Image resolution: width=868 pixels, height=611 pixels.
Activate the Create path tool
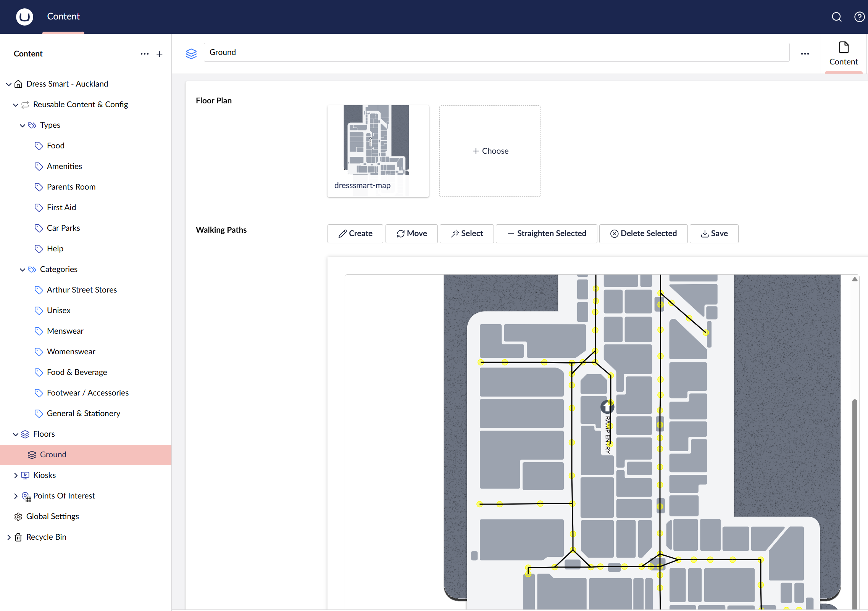(355, 233)
